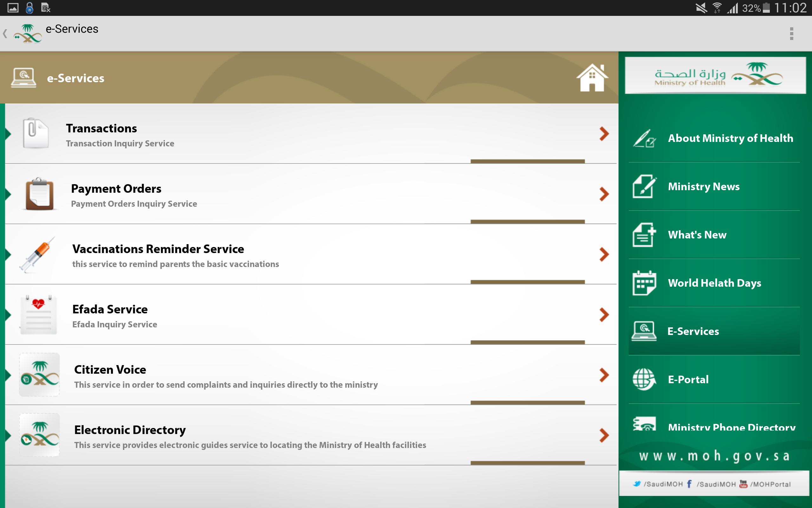Viewport: 812px width, 508px height.
Task: Tap 'Transaction Inquiry Service' subtitle
Action: 120,144
